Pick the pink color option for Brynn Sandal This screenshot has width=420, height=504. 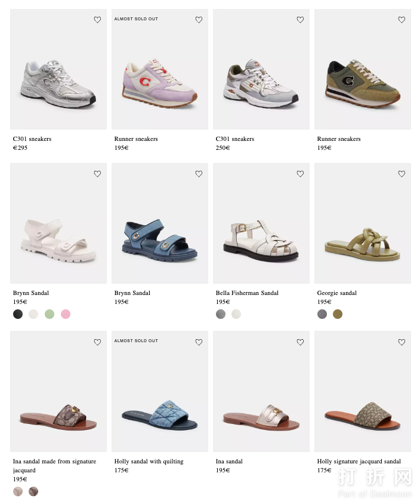[x=66, y=314]
